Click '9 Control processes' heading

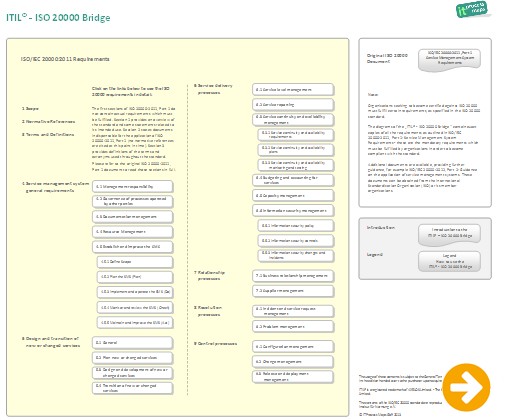tap(216, 344)
